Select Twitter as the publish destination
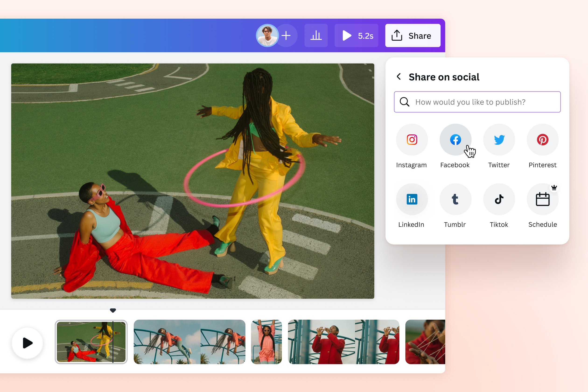 tap(499, 140)
